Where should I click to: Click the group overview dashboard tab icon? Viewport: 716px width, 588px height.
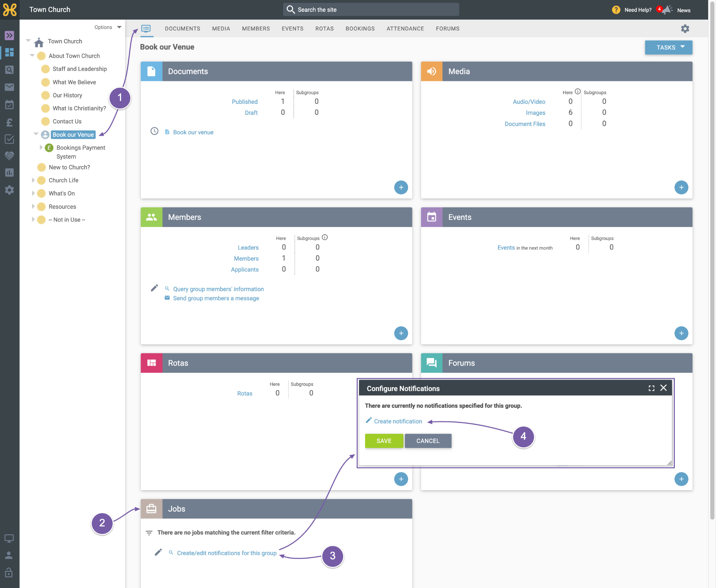[x=146, y=29]
